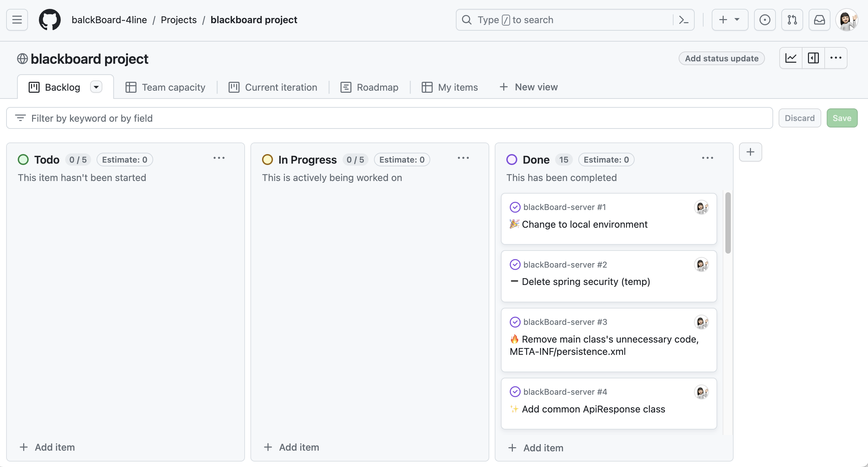Viewport: 868px width, 467px height.
Task: Open the project Insights chart icon
Action: pos(791,58)
